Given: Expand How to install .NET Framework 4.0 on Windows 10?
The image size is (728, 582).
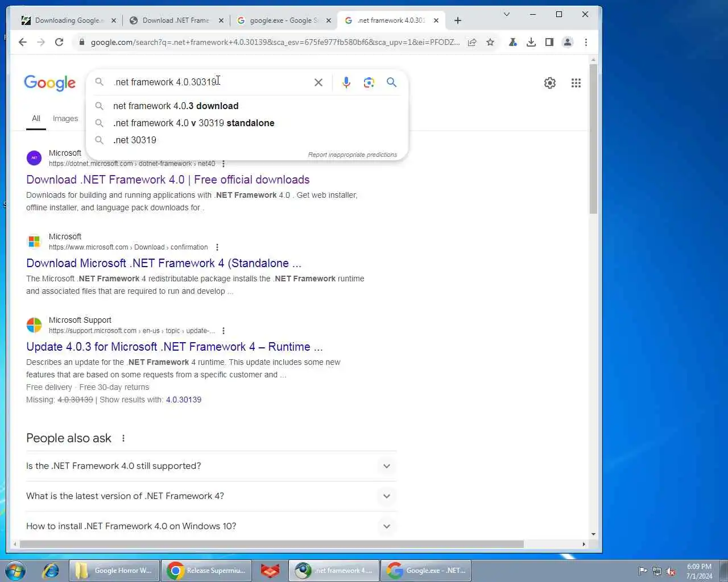Looking at the screenshot, I should point(211,526).
